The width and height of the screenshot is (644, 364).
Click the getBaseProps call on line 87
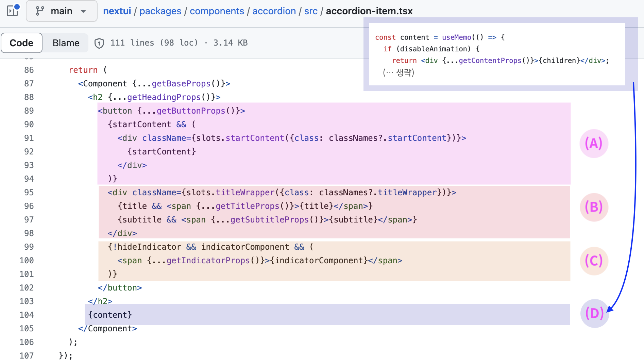point(181,84)
